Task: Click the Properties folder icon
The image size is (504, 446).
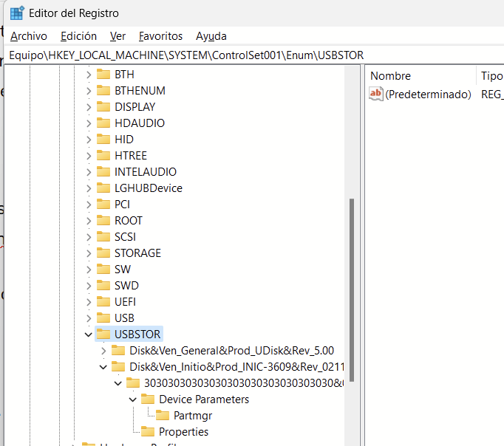Action: (x=148, y=432)
